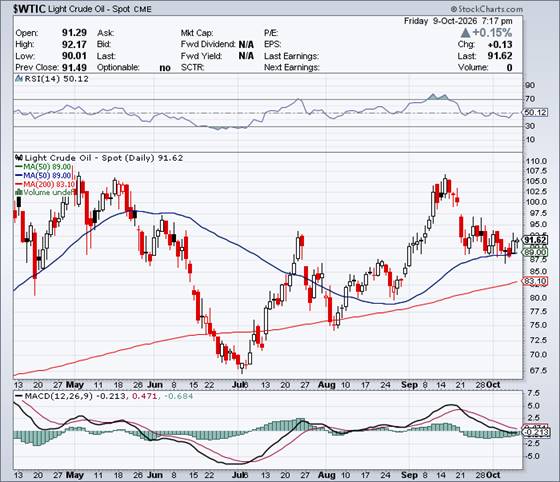
Task: Click the red MA(200) legend line marker
Action: tap(19, 184)
